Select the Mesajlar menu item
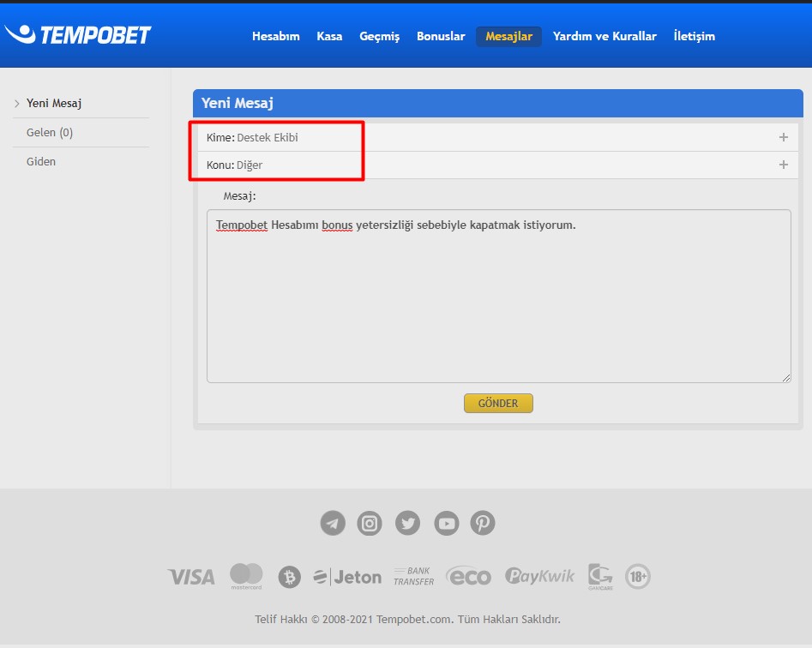The height and width of the screenshot is (648, 812). pyautogui.click(x=509, y=36)
